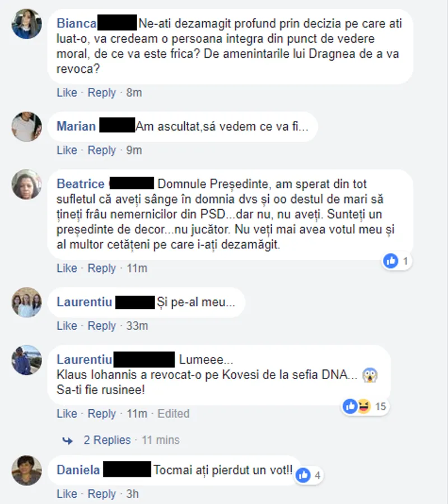Click the 3h timestamp under Daniela's comment
The height and width of the screenshot is (504, 448).
pos(132,494)
